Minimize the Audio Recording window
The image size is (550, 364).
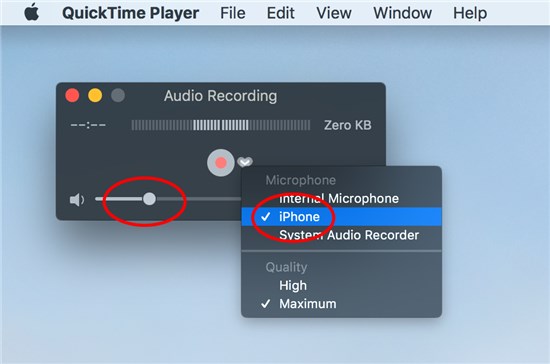95,95
